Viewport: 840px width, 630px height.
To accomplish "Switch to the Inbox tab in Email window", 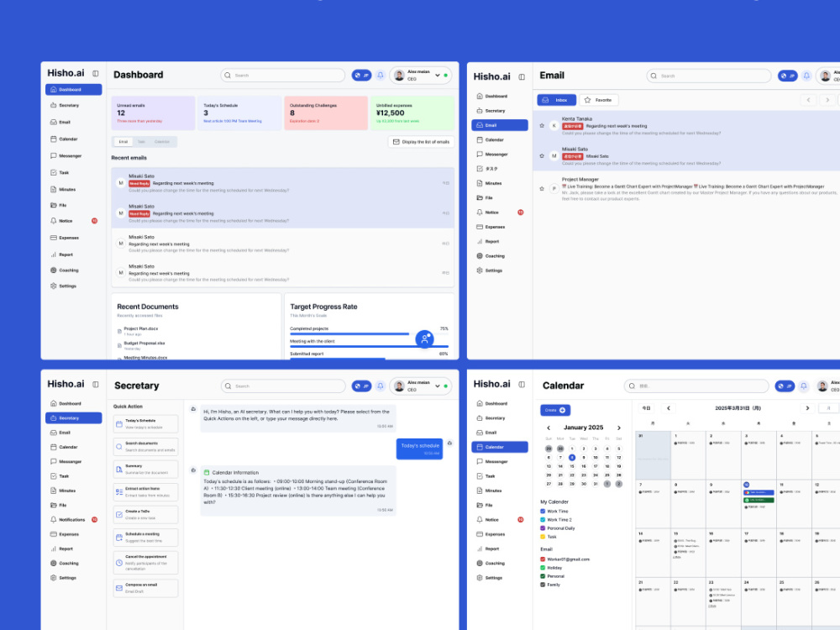I will 557,100.
